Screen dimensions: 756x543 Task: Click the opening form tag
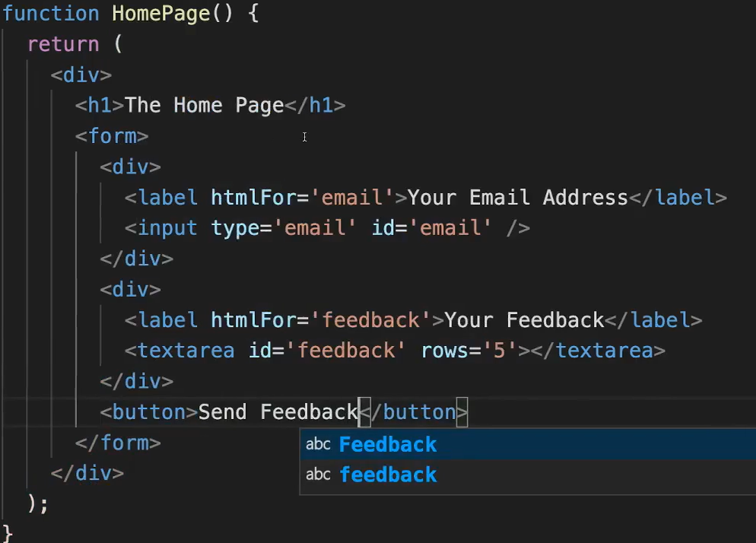click(112, 136)
